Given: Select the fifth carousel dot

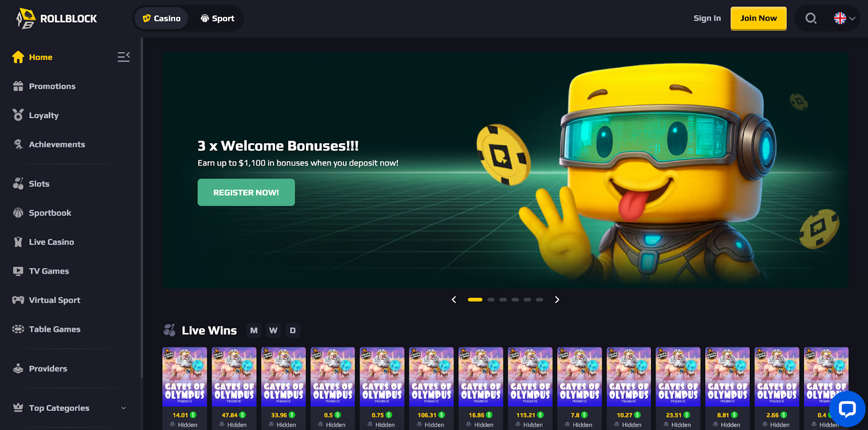Looking at the screenshot, I should pos(527,299).
